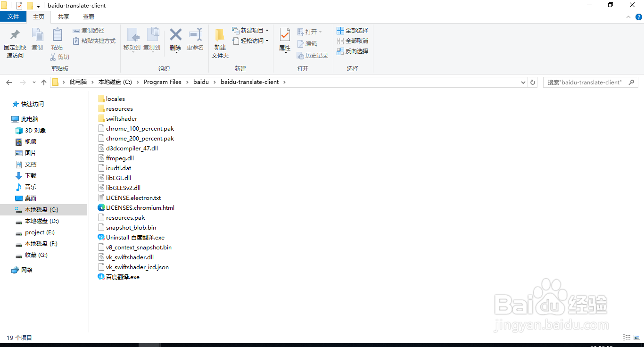
Task: Select 百度翻译.exe application file
Action: 119,277
